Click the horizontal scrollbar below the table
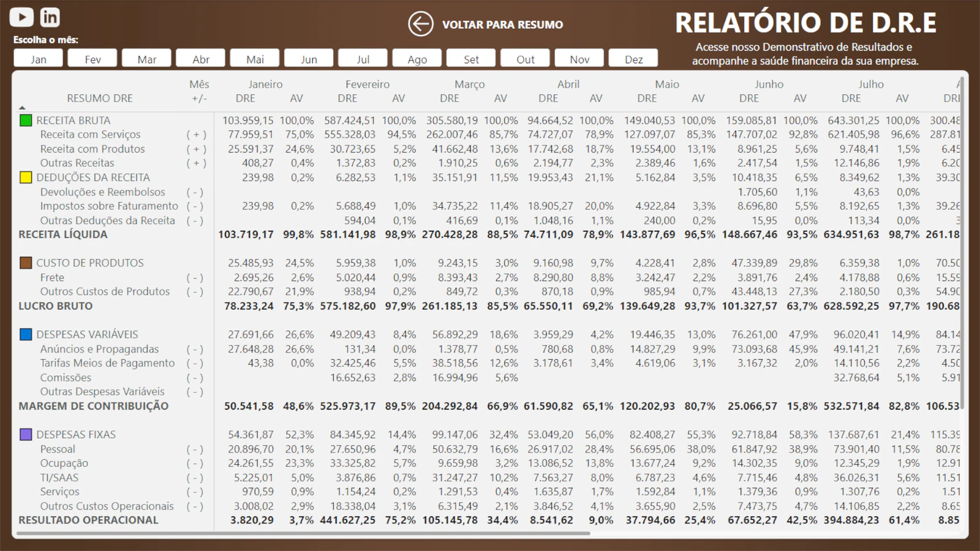Viewport: 980px width, 551px height. coord(303,533)
